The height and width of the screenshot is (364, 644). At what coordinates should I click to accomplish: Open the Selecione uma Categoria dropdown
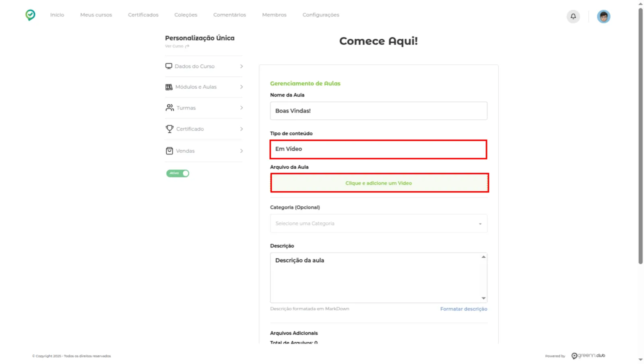click(x=378, y=223)
